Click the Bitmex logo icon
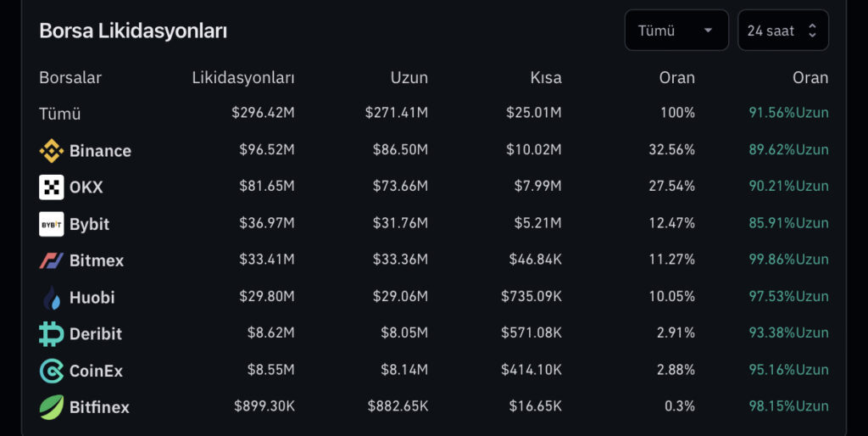This screenshot has width=868, height=436. point(51,260)
